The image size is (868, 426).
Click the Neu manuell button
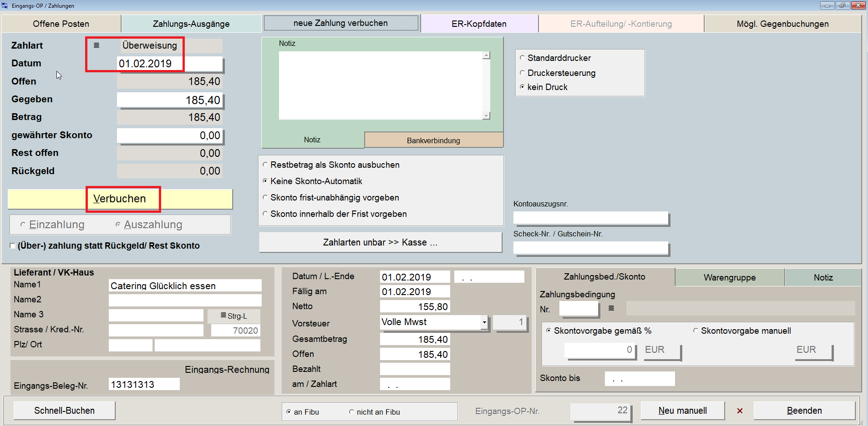682,411
